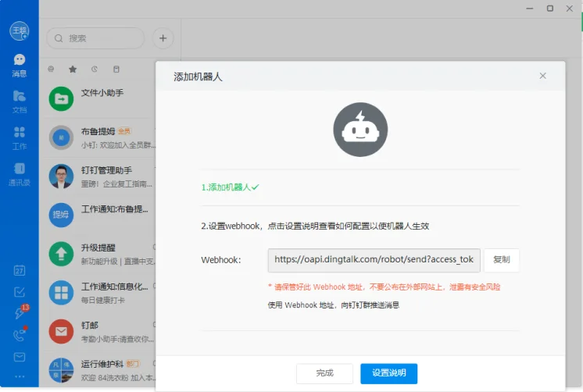This screenshot has width=583, height=392.
Task: Click the 设置说明 setup instructions button
Action: pos(389,373)
